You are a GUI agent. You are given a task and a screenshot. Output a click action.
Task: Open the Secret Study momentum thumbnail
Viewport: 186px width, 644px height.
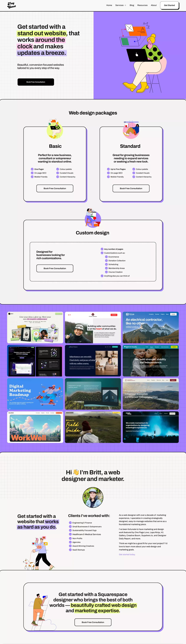coord(150,427)
